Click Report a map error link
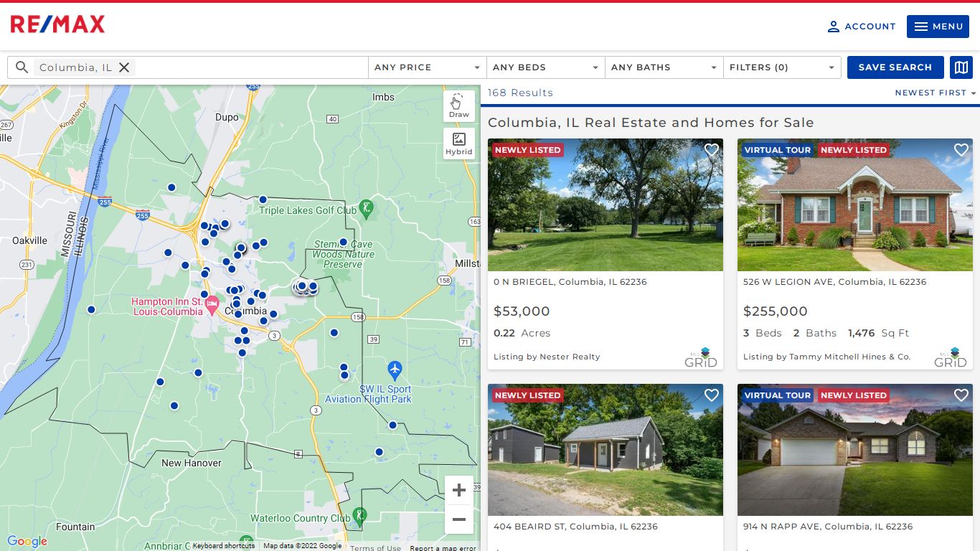This screenshot has height=551, width=980. (x=443, y=548)
